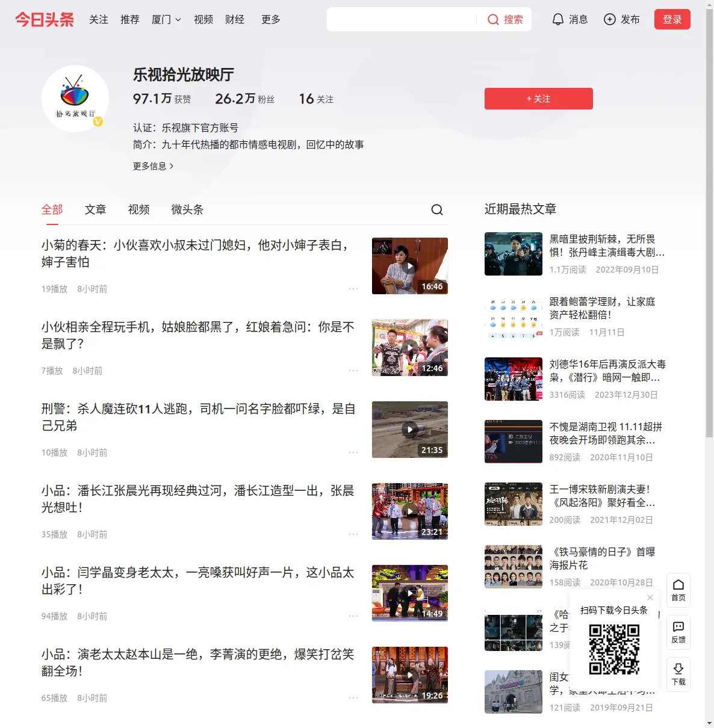714x728 pixels.
Task: Click thumbnail of 铁马豪情的日子 article
Action: coord(514,567)
